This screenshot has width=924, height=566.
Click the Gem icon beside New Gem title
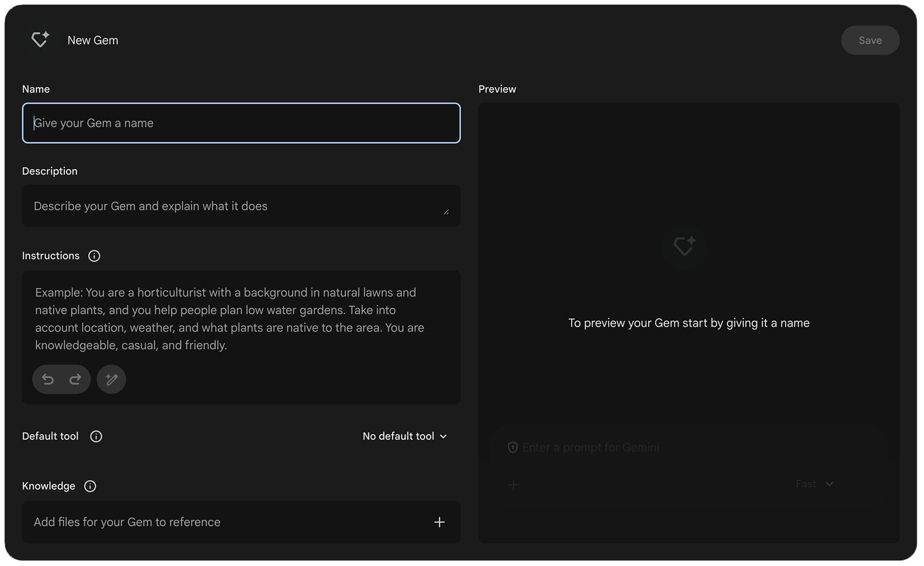40,40
